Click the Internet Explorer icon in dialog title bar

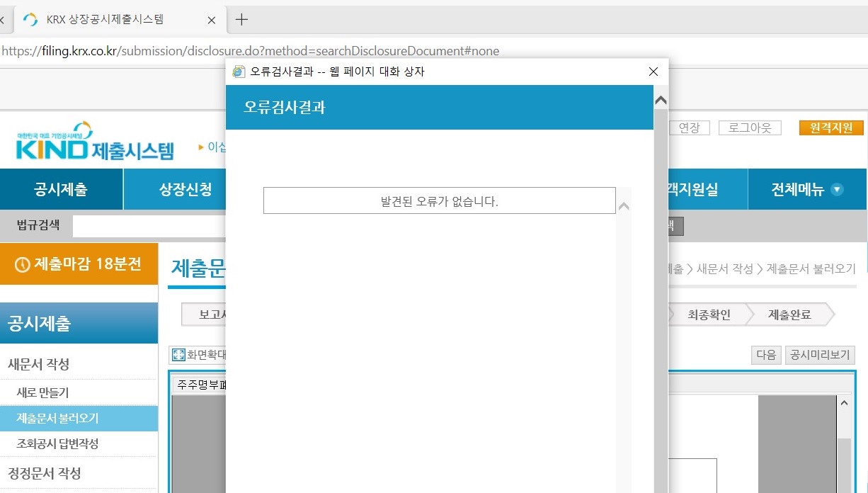(x=237, y=71)
